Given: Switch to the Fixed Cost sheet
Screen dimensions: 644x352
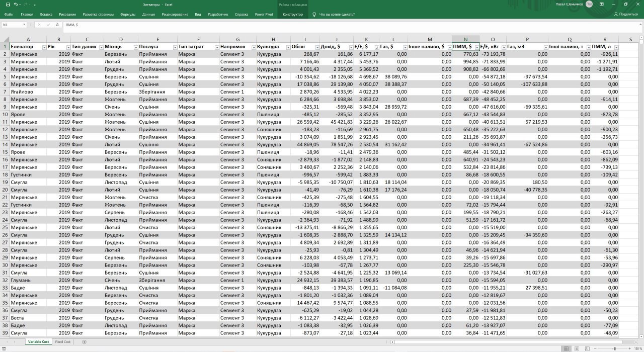Looking at the screenshot, I should pos(63,342).
